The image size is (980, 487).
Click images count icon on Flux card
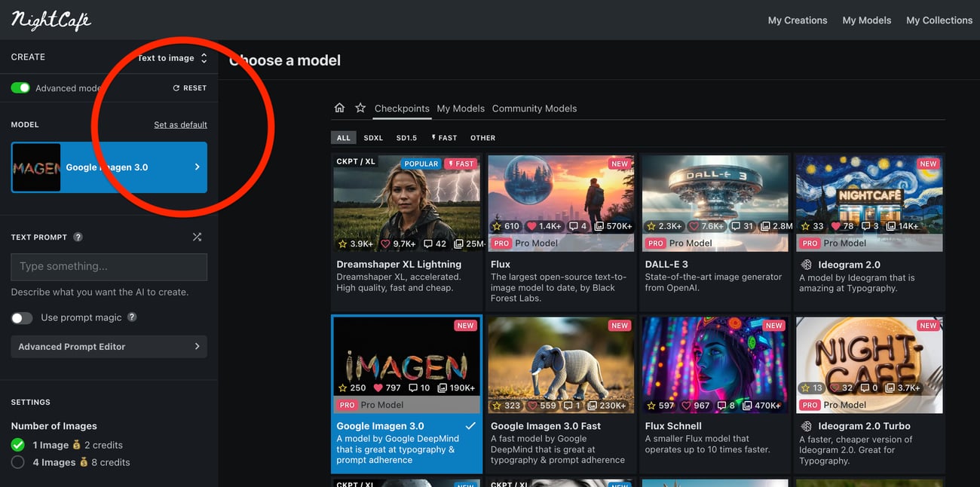point(613,225)
